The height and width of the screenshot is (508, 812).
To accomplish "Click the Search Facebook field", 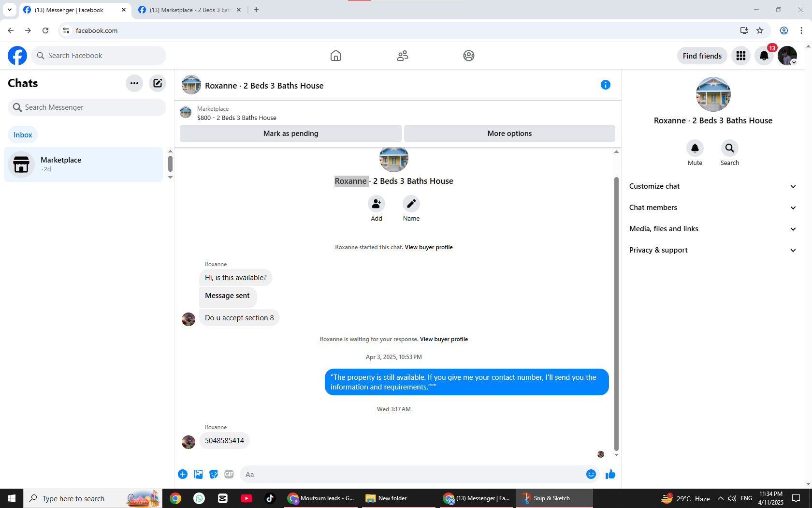I will click(x=99, y=56).
